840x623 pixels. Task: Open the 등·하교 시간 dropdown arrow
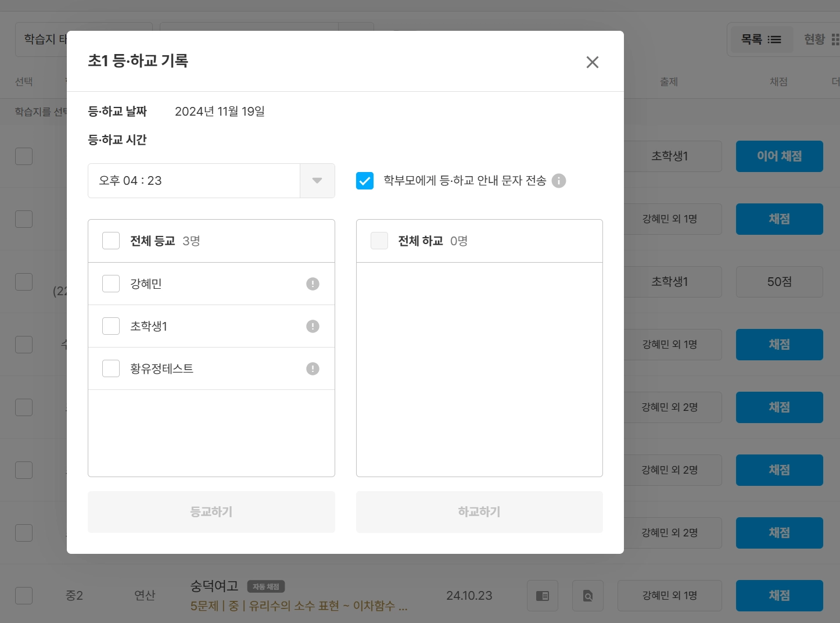[x=317, y=181]
